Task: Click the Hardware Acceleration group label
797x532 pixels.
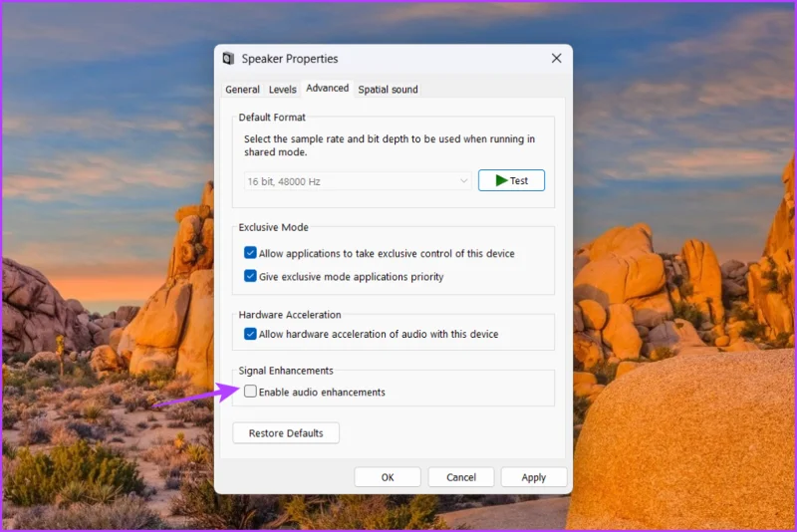Action: pos(290,315)
